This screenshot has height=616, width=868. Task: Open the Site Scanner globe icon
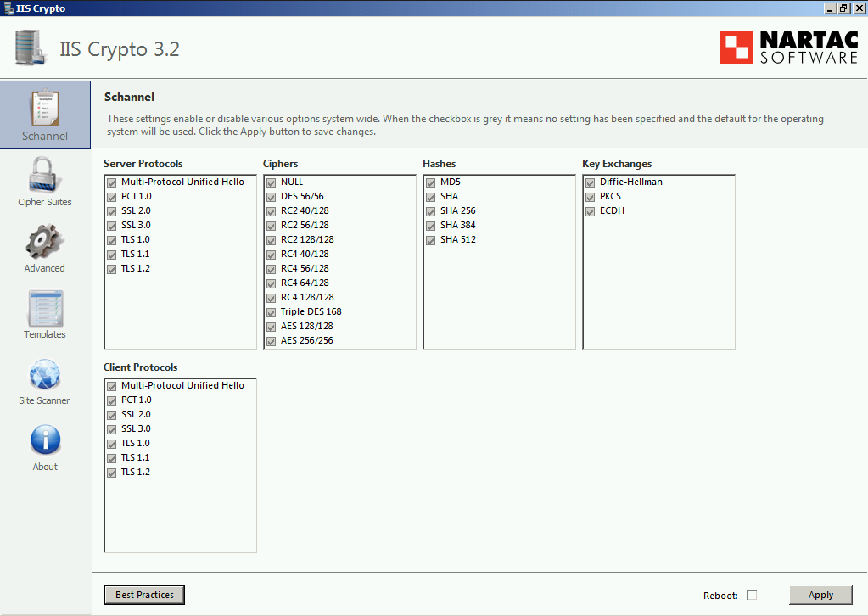tap(45, 374)
